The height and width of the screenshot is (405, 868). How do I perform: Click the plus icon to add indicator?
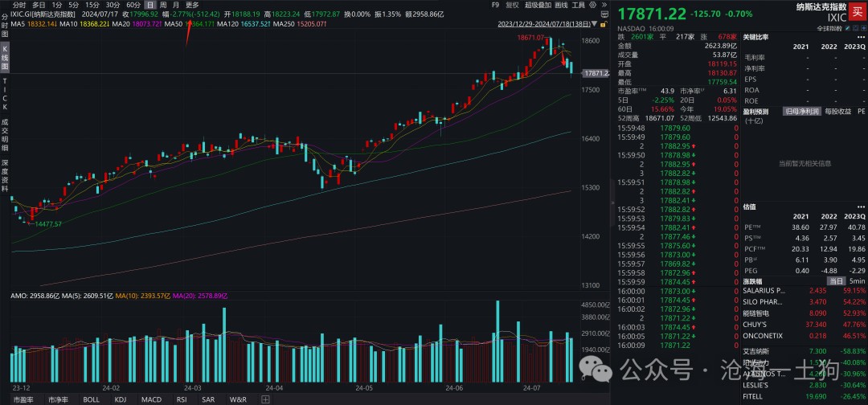tap(265, 399)
